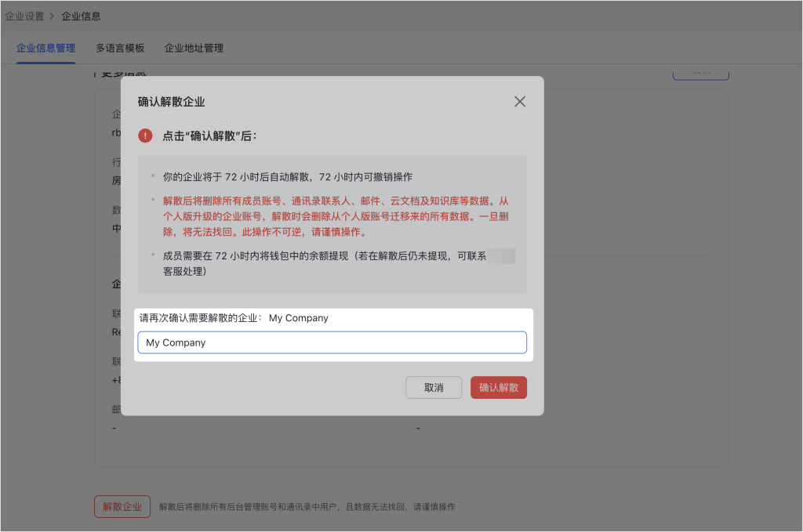This screenshot has height=532, width=803.
Task: Select the 企业信息管理 tab
Action: [x=45, y=48]
